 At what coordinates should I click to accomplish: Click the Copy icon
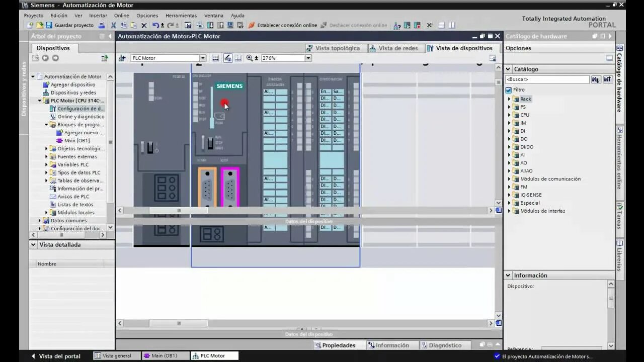coord(124,25)
